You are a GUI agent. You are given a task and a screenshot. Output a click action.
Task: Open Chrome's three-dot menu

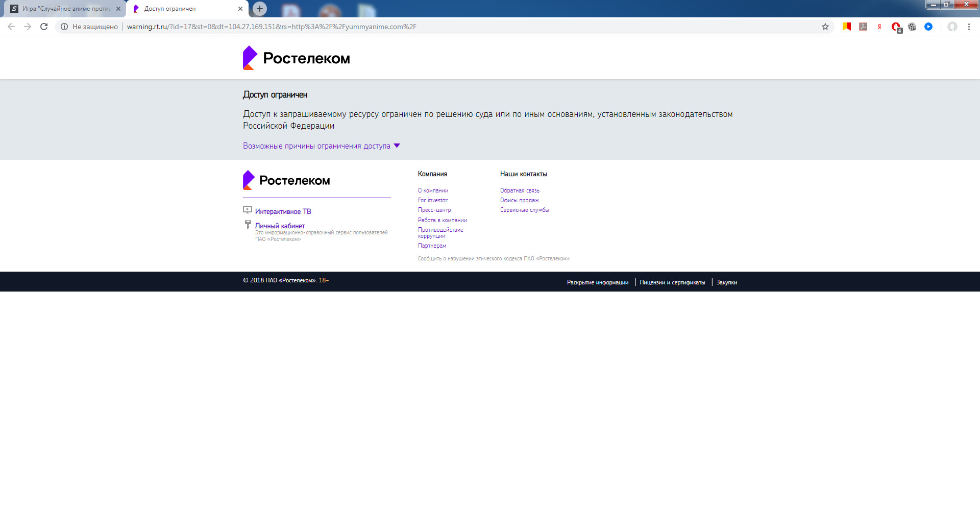[x=969, y=27]
